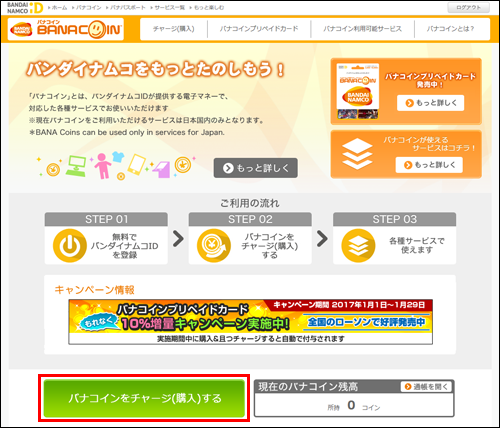Click the gray もっと詳しく button
The image size is (500, 428).
click(256, 168)
